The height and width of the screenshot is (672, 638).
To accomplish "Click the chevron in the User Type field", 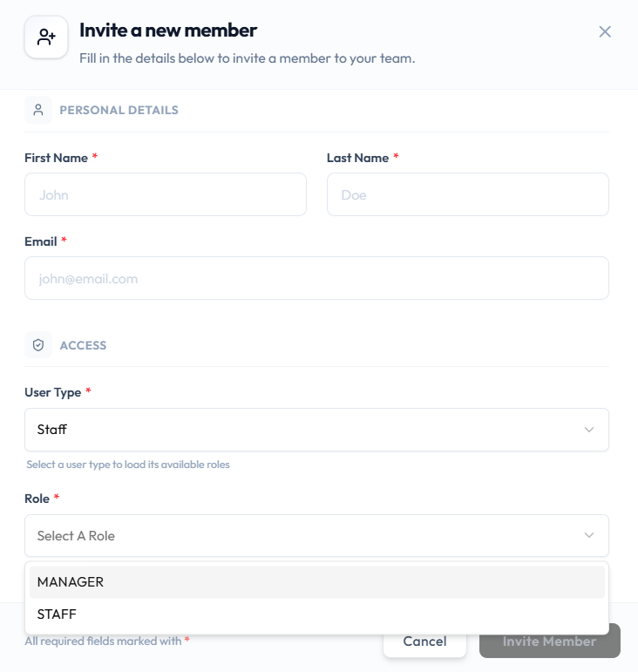I will 589,430.
